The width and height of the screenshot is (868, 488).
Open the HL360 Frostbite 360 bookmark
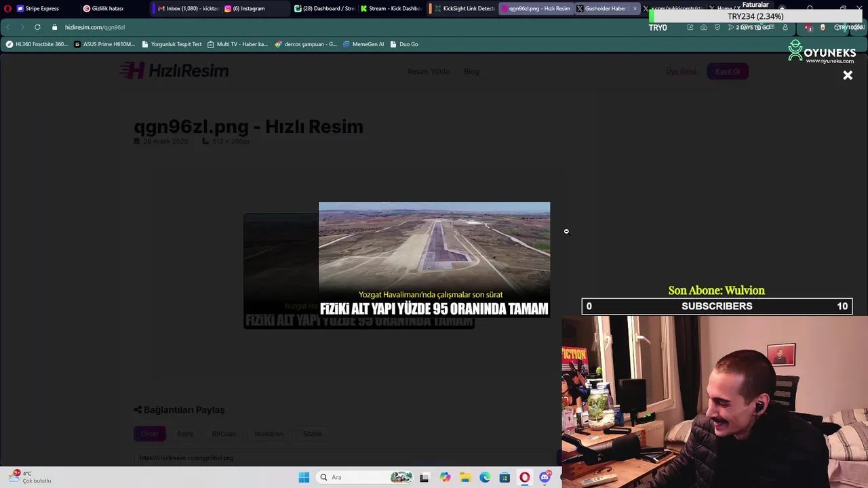tap(37, 44)
